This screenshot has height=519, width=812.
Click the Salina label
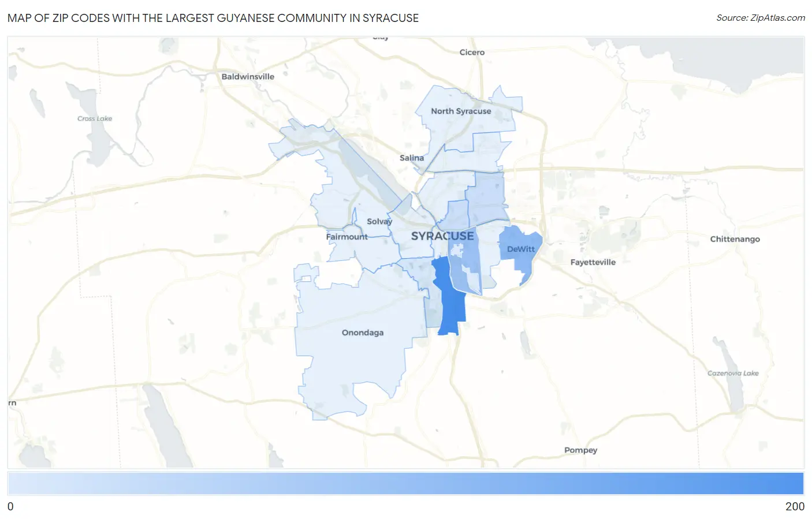[412, 158]
